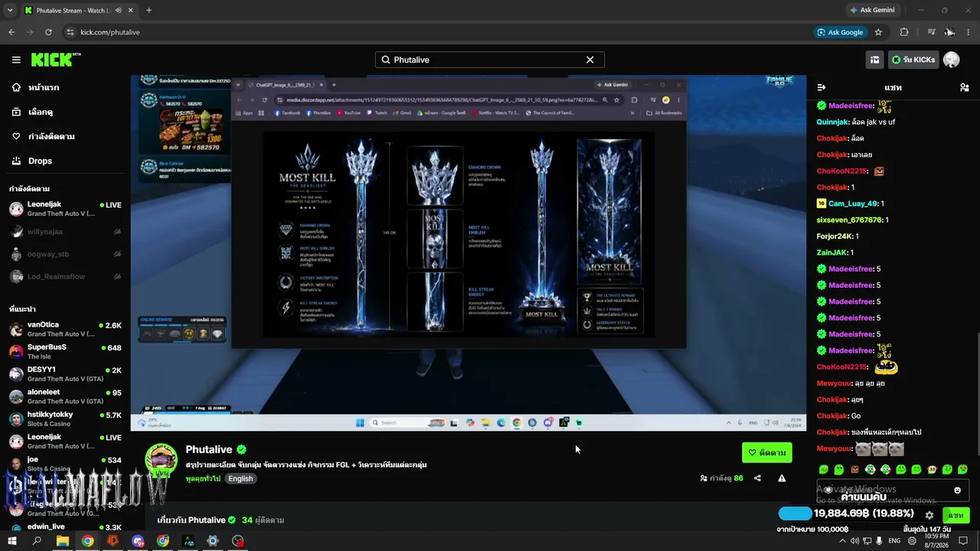Screen dimensions: 980x551
Task: Open Chrome extensions puzzle icon
Action: 904,32
